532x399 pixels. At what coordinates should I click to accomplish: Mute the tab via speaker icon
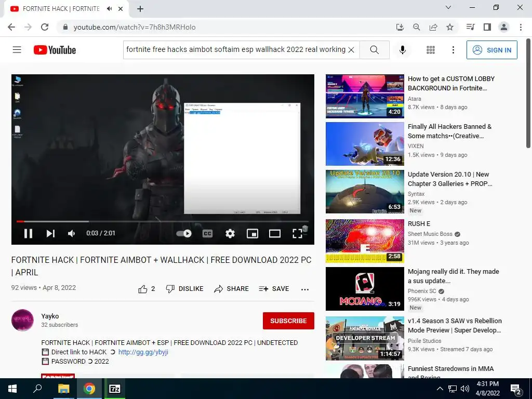click(109, 9)
